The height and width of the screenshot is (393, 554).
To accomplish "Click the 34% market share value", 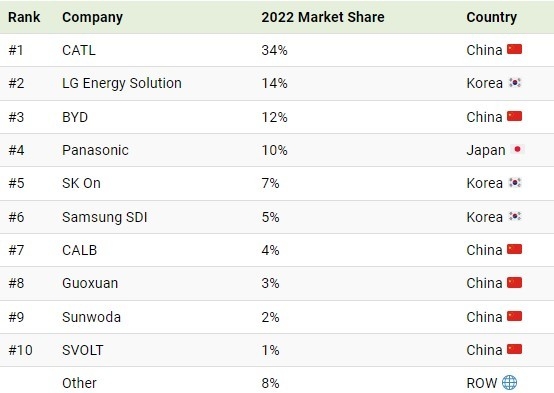I will click(x=275, y=50).
